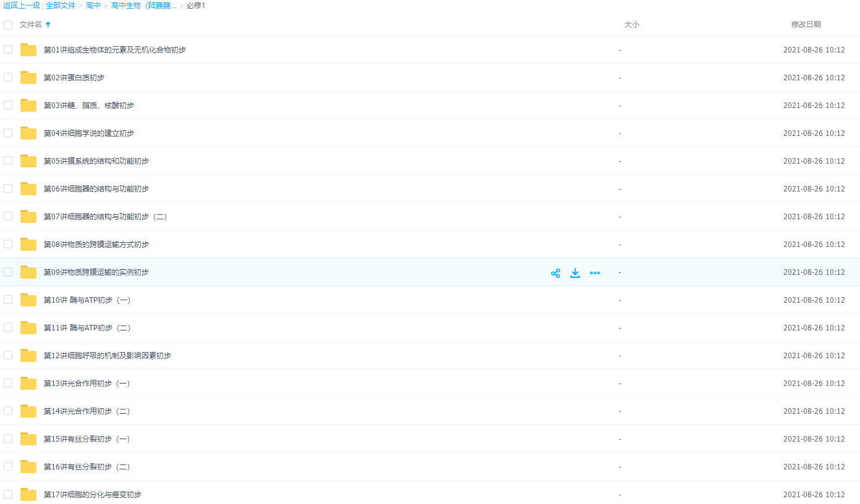Image resolution: width=860 pixels, height=504 pixels.
Task: Navigate to 高中 breadcrumb item
Action: coord(93,6)
